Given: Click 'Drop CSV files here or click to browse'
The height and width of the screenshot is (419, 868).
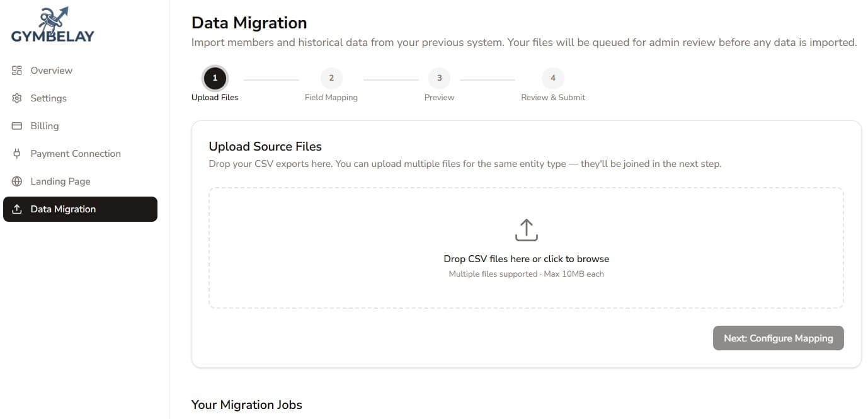Looking at the screenshot, I should pyautogui.click(x=527, y=259).
